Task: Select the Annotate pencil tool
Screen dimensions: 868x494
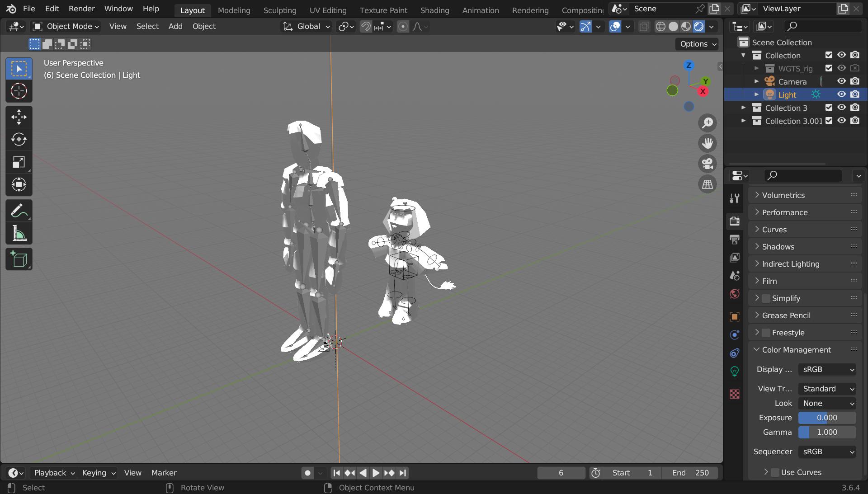Action: [x=19, y=211]
